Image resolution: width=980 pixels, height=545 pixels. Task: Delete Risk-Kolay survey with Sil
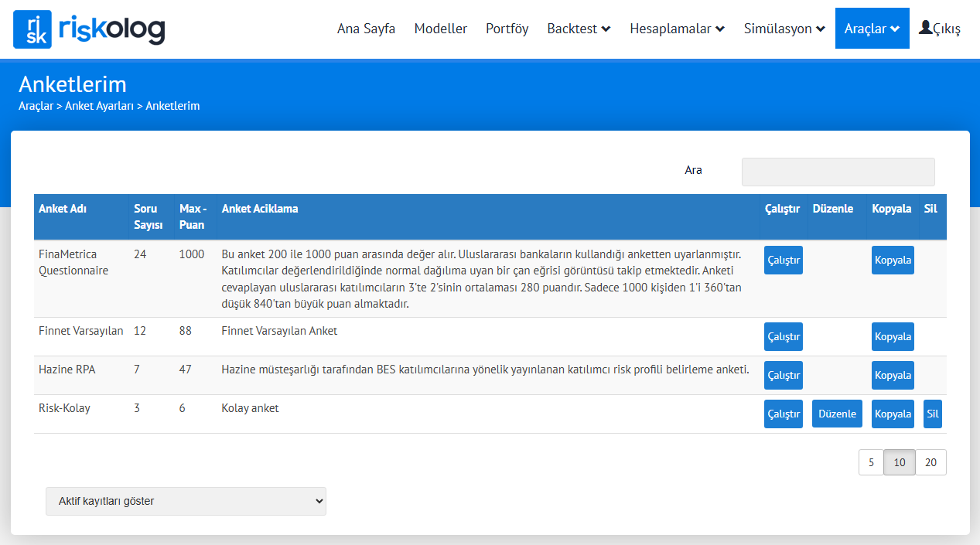coord(933,414)
